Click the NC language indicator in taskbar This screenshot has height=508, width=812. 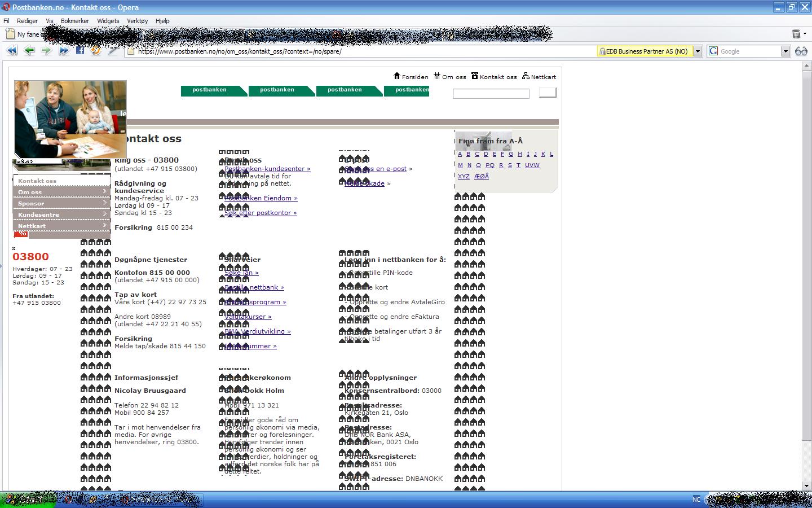tap(696, 500)
